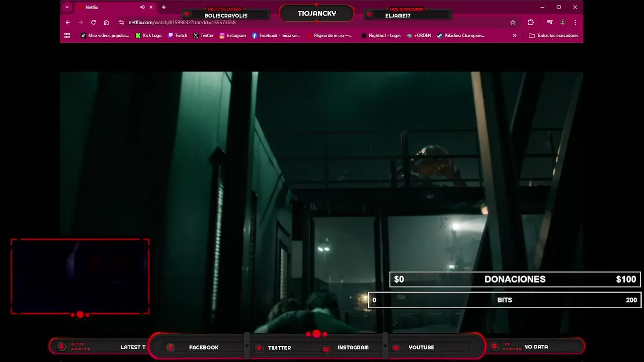Click the ELJAME17 new subscriber name
Screen dimensions: 644x362
point(398,16)
